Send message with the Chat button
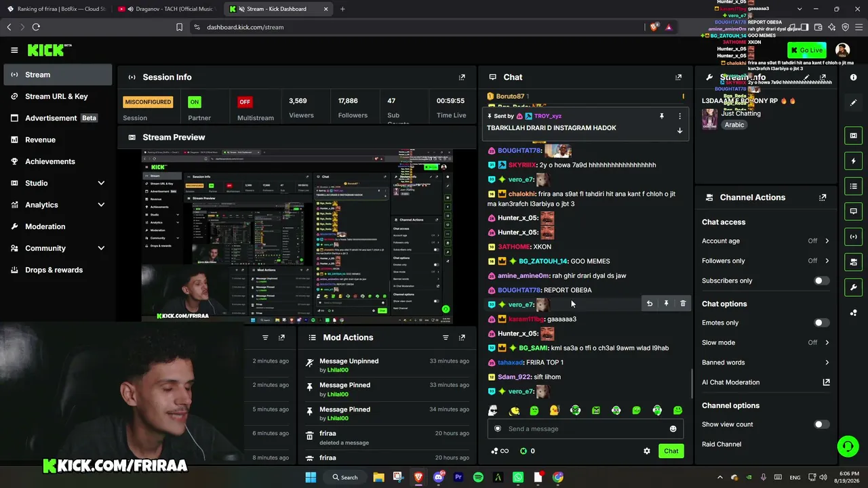 [671, 451]
